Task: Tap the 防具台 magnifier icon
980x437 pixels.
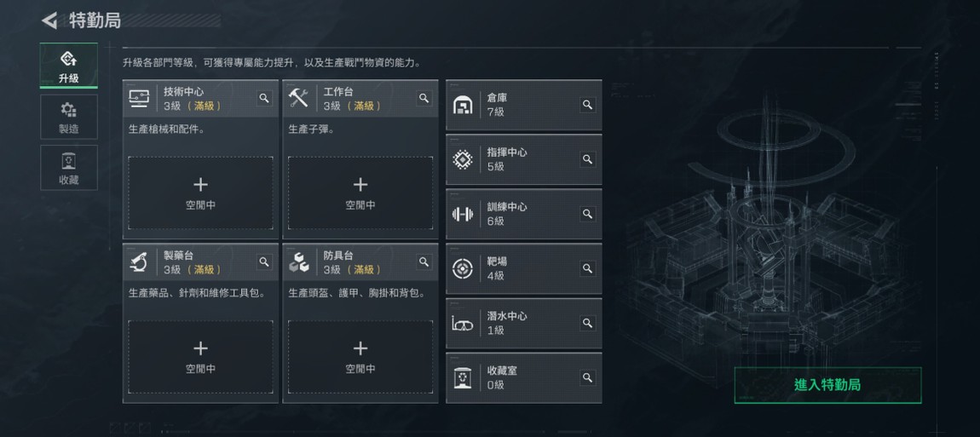Action: pyautogui.click(x=424, y=262)
